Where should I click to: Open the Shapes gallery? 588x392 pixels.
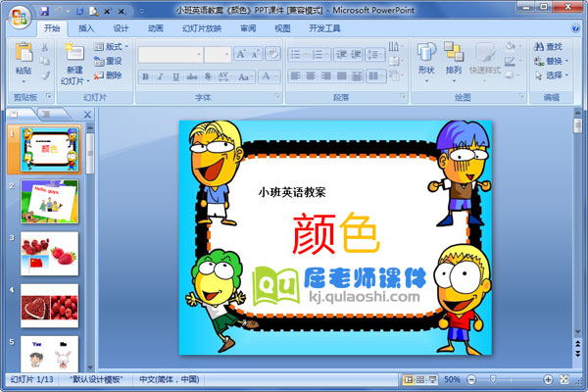pos(426,63)
